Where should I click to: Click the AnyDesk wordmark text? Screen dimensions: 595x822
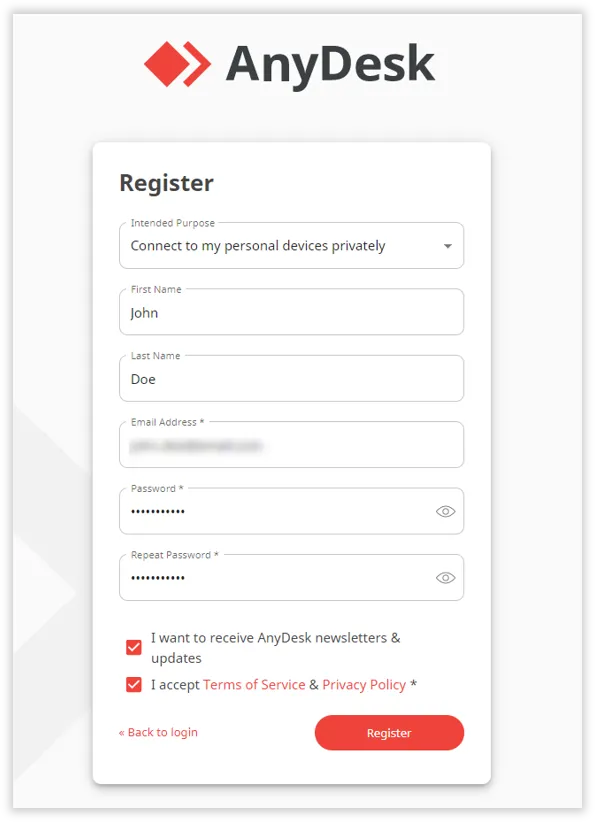tap(330, 63)
